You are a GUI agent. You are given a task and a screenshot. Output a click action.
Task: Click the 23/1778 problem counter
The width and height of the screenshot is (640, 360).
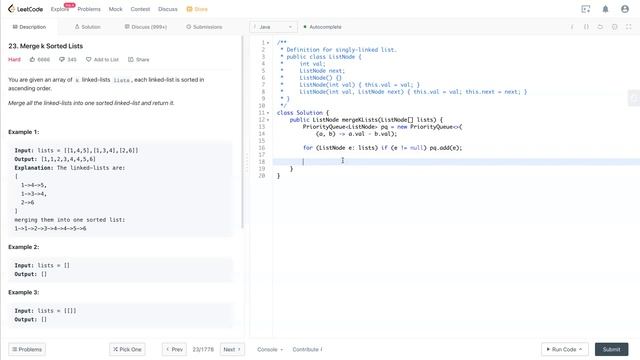(x=203, y=349)
